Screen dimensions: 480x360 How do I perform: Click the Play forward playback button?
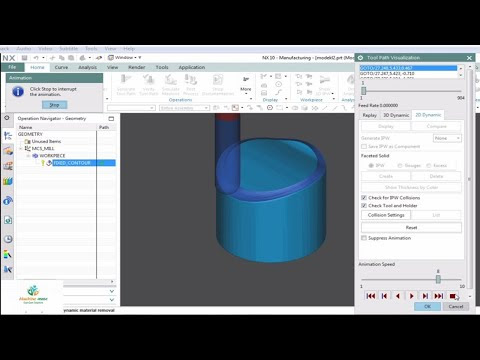point(411,296)
